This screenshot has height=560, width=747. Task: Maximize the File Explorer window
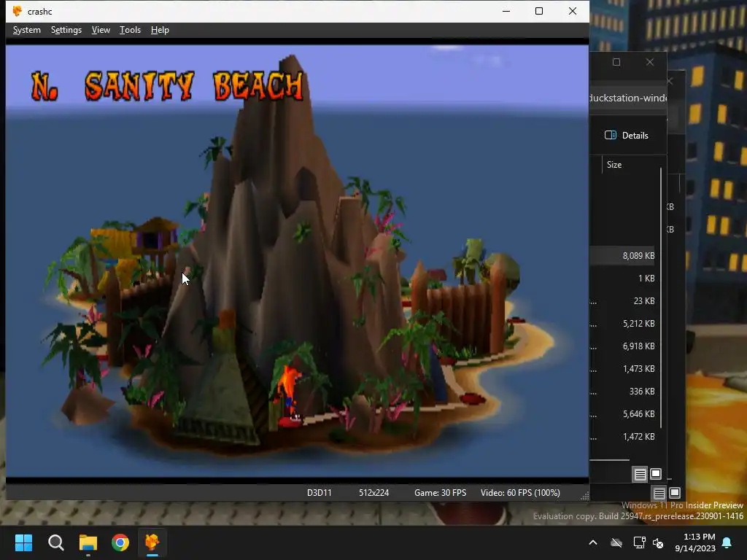[616, 62]
